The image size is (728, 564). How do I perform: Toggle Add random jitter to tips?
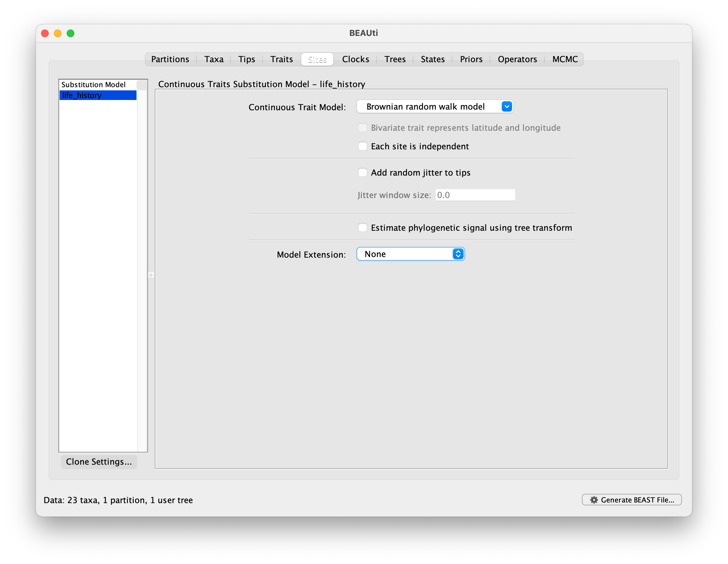pos(362,173)
